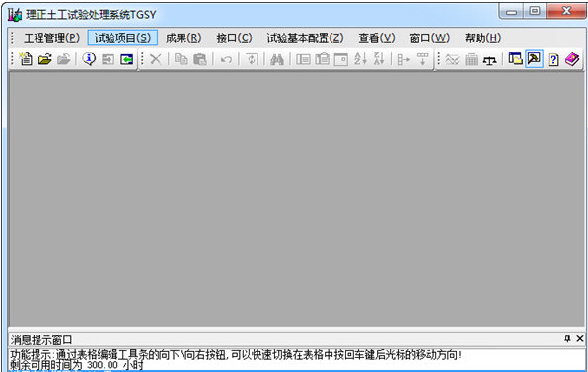Screen dimensions: 588x372
Task: Click the 消息提示窗口 panel title
Action: [41, 340]
